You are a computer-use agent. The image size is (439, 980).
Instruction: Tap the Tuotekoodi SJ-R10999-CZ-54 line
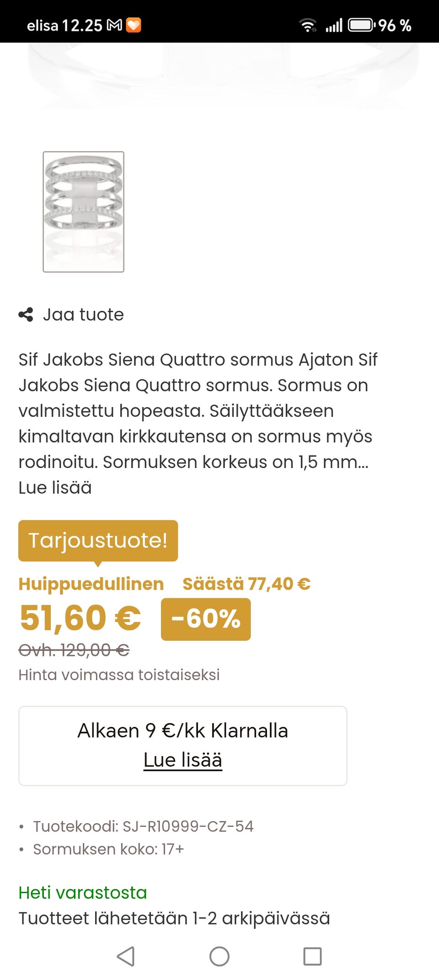point(143,826)
